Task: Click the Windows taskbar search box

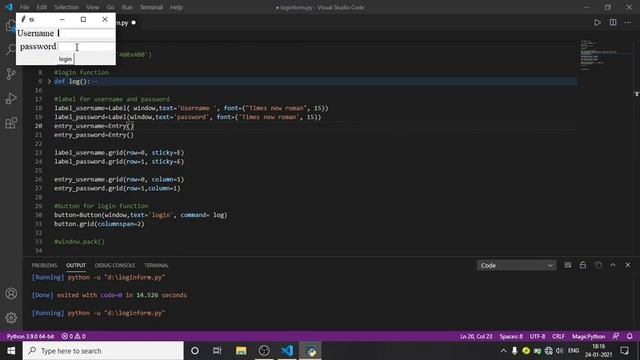Action: (x=103, y=351)
